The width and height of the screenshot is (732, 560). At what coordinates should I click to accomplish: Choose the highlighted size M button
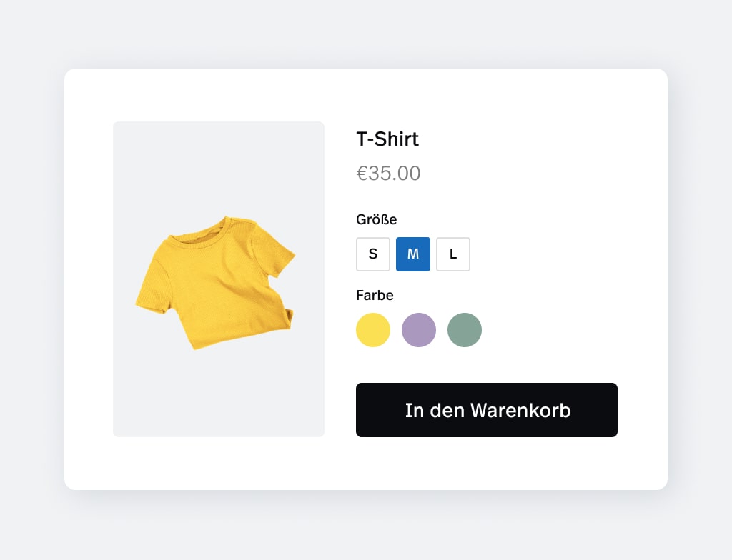(x=413, y=254)
